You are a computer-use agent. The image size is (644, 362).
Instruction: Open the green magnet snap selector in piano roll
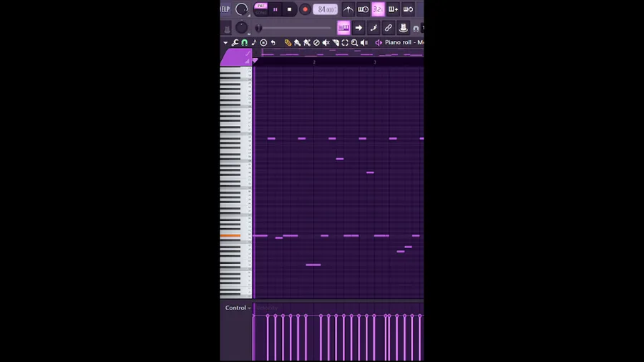[245, 43]
